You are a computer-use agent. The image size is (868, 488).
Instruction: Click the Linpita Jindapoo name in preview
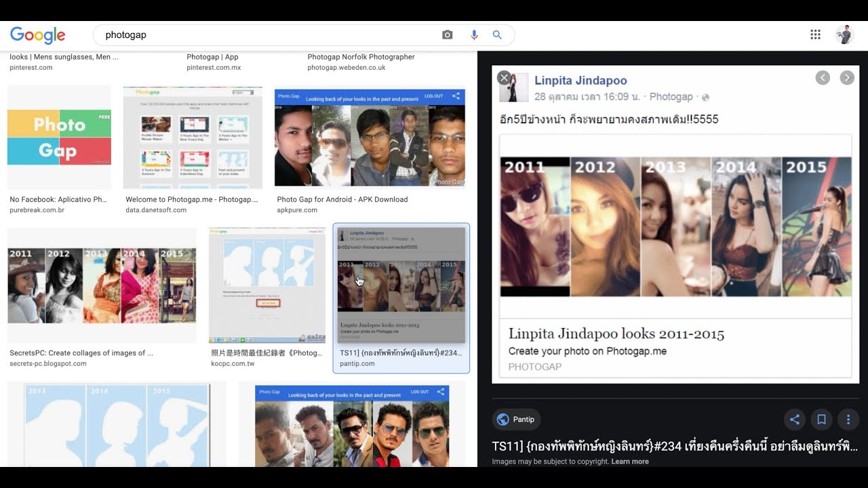tap(580, 80)
